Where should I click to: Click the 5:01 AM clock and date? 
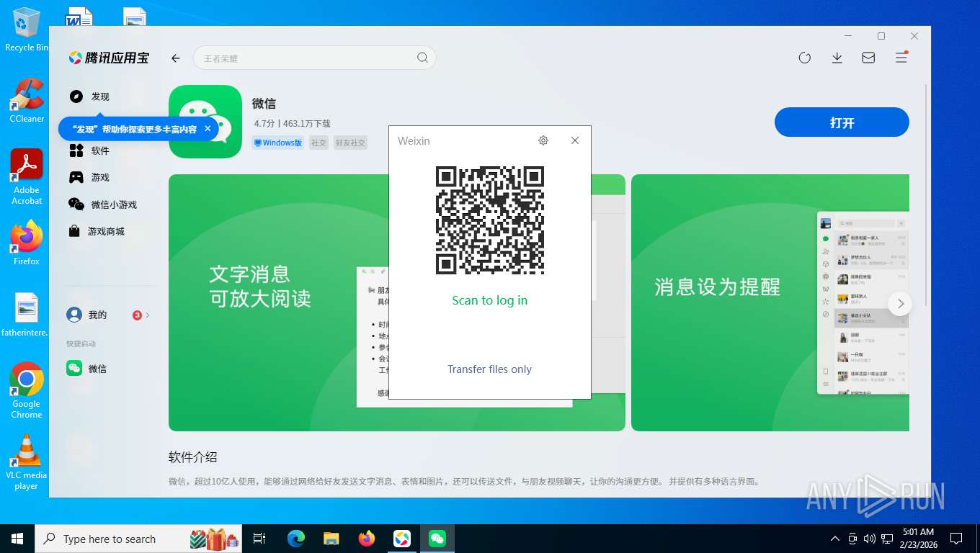[x=918, y=539]
